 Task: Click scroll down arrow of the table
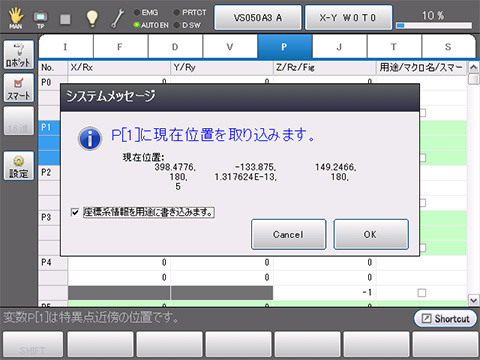(473, 300)
